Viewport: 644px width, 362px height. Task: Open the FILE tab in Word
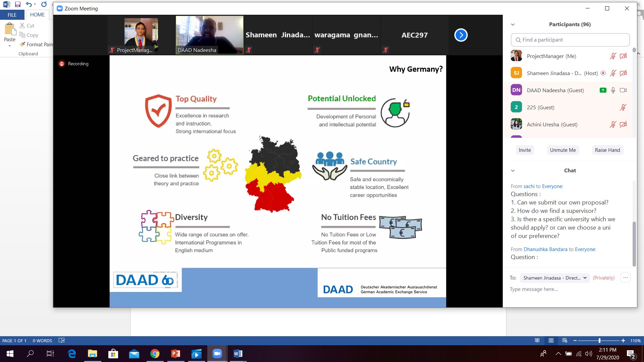click(12, 15)
